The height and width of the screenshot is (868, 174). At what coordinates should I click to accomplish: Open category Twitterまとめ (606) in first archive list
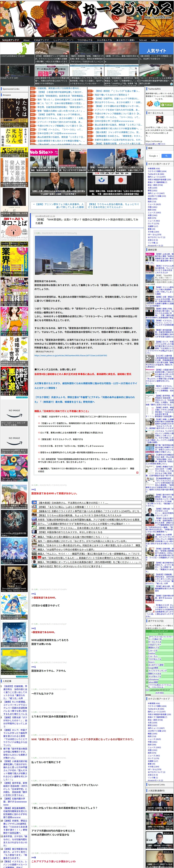pos(156,174)
